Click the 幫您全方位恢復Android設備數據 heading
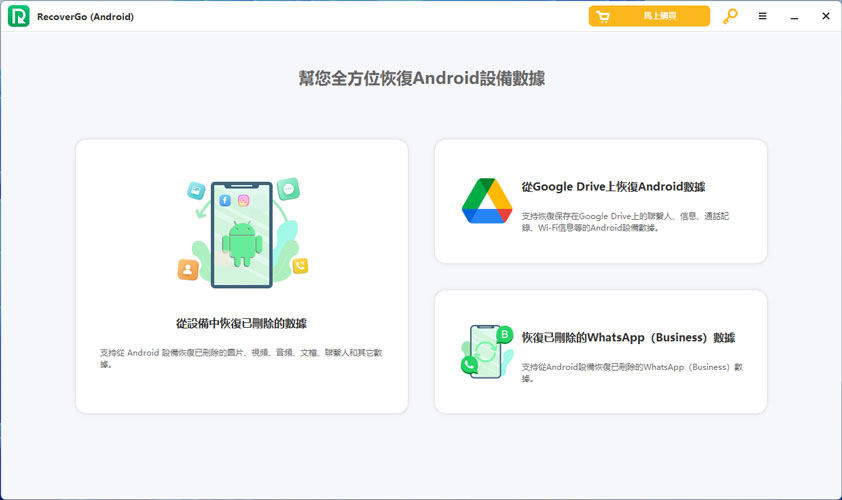The image size is (842, 500). [422, 78]
